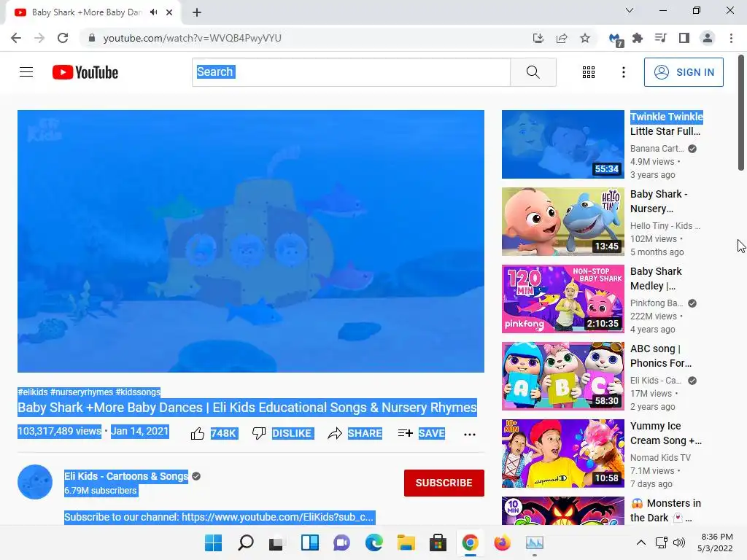Open File Explorer from taskbar
747x560 pixels.
pyautogui.click(x=406, y=542)
